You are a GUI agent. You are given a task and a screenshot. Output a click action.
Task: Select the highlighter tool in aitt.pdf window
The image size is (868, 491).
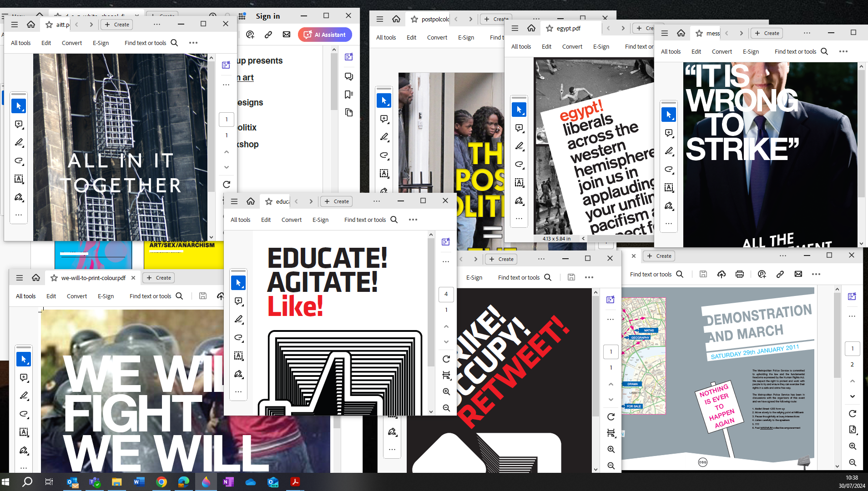coord(19,142)
